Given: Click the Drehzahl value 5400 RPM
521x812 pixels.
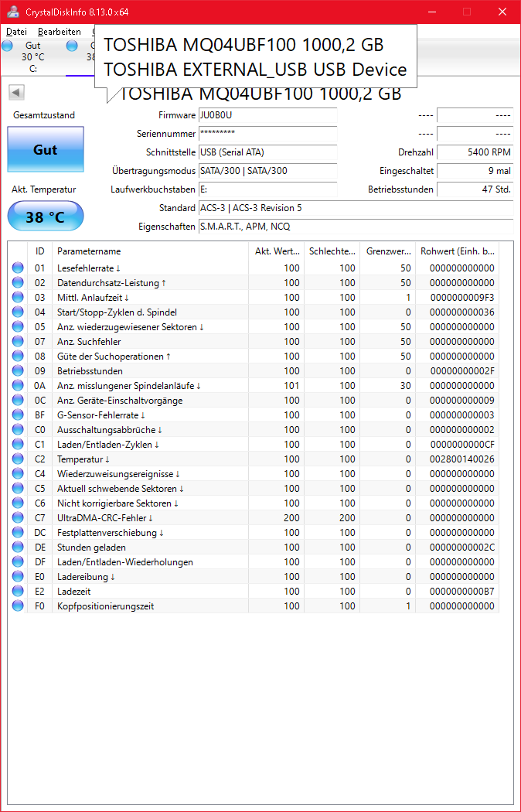Looking at the screenshot, I should (x=475, y=152).
